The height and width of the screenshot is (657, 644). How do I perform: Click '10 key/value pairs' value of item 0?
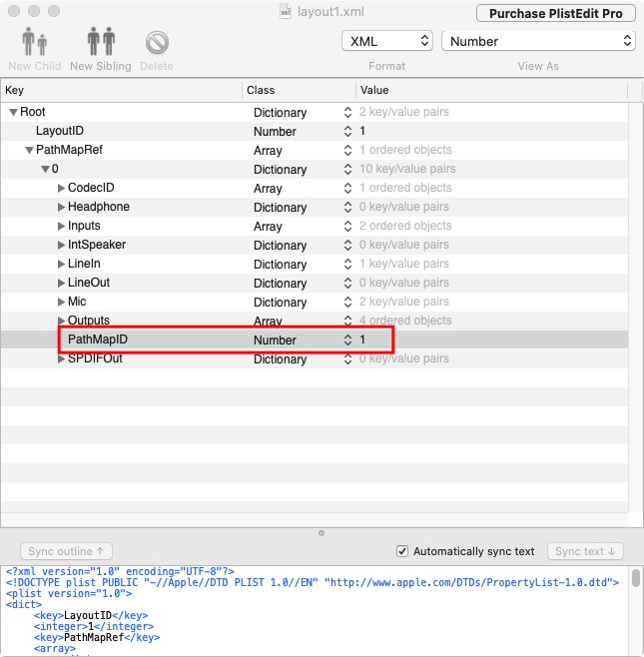407,169
